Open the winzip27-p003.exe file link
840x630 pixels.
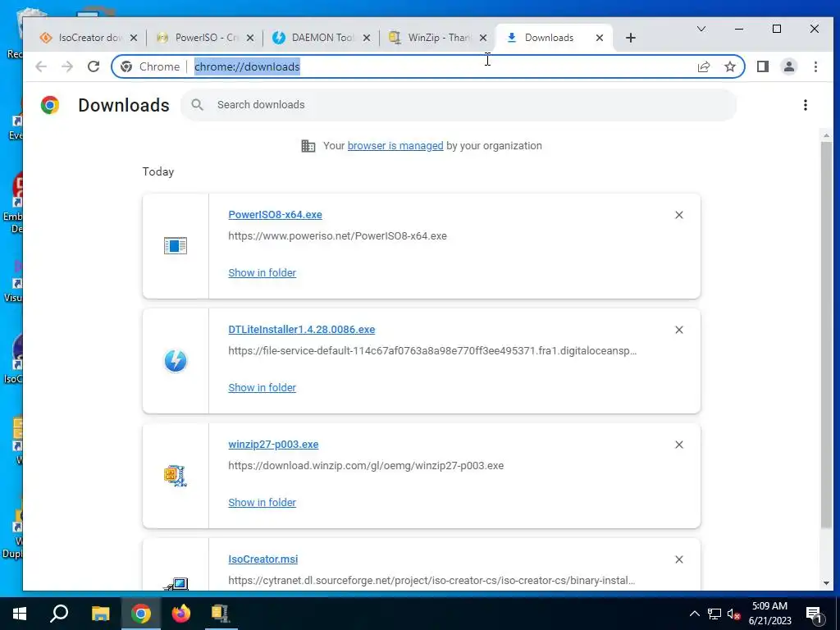tap(273, 444)
